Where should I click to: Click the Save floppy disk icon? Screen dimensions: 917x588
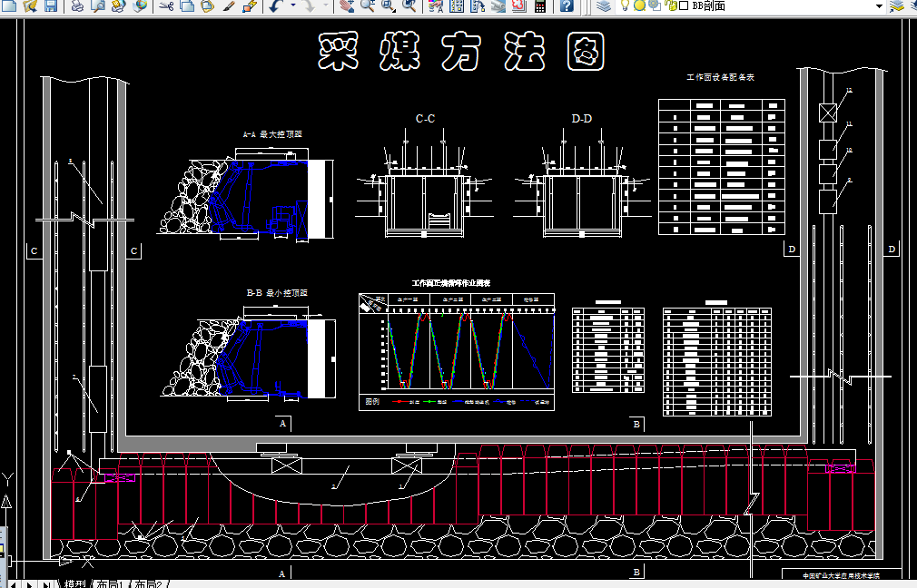pos(51,5)
